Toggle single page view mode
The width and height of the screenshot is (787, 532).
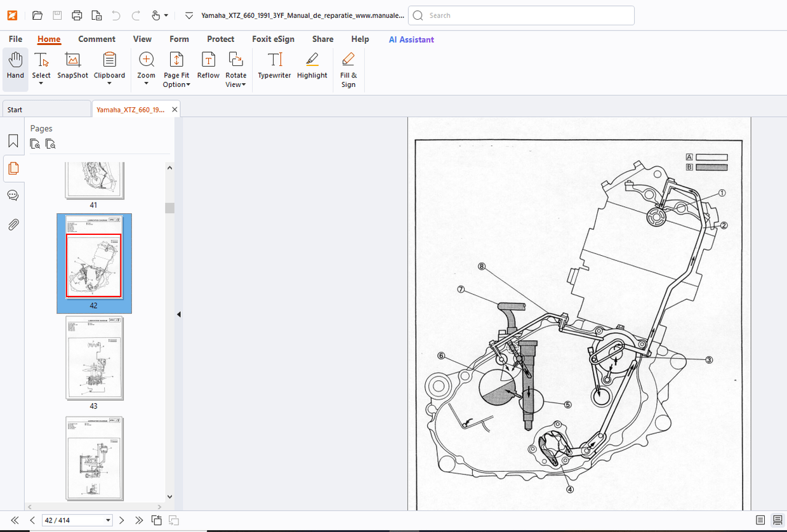coord(761,521)
